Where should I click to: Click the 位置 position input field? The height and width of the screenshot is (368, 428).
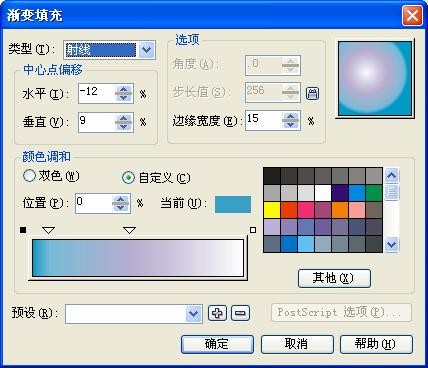click(93, 203)
